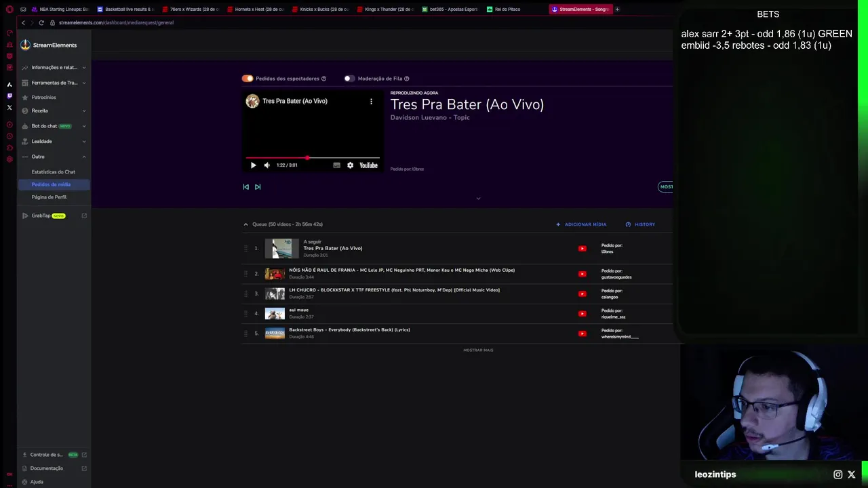Open help for Pedidos dos espectadores
This screenshot has height=488, width=868.
pyautogui.click(x=323, y=79)
